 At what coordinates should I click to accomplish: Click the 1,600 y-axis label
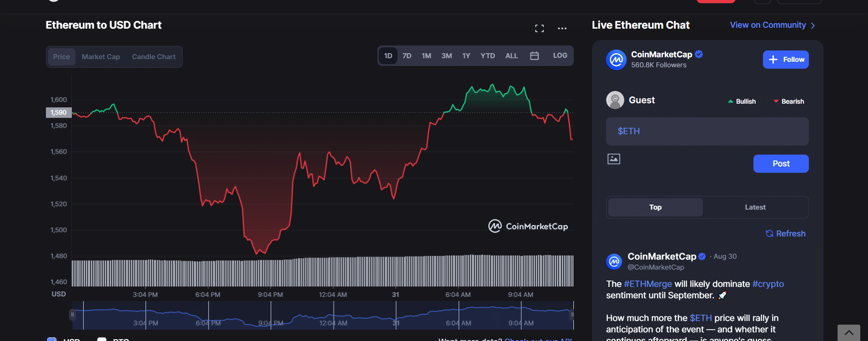(x=59, y=100)
